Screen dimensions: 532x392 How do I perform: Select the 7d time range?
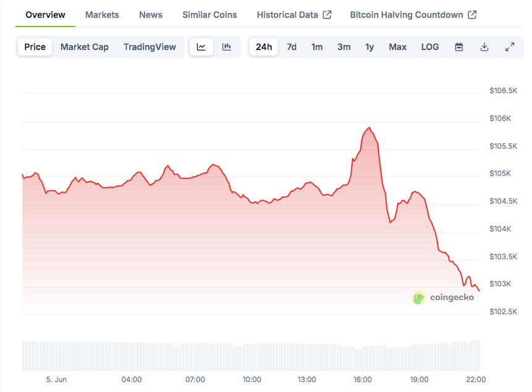(292, 47)
